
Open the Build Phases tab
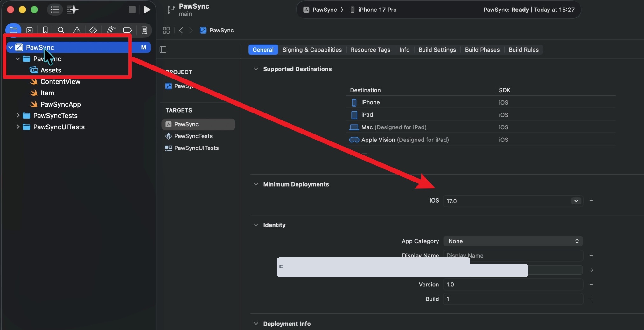click(482, 50)
